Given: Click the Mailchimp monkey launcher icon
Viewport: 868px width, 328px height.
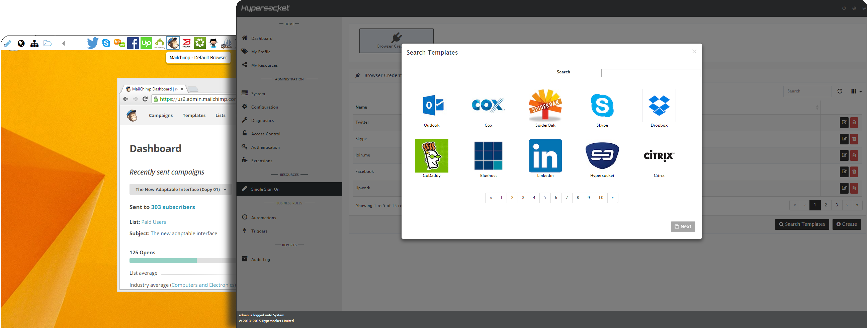Looking at the screenshot, I should click(x=173, y=43).
